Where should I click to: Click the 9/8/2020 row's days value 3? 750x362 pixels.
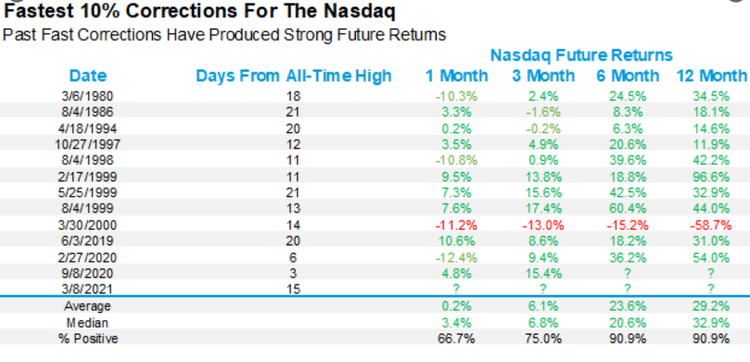pos(294,274)
